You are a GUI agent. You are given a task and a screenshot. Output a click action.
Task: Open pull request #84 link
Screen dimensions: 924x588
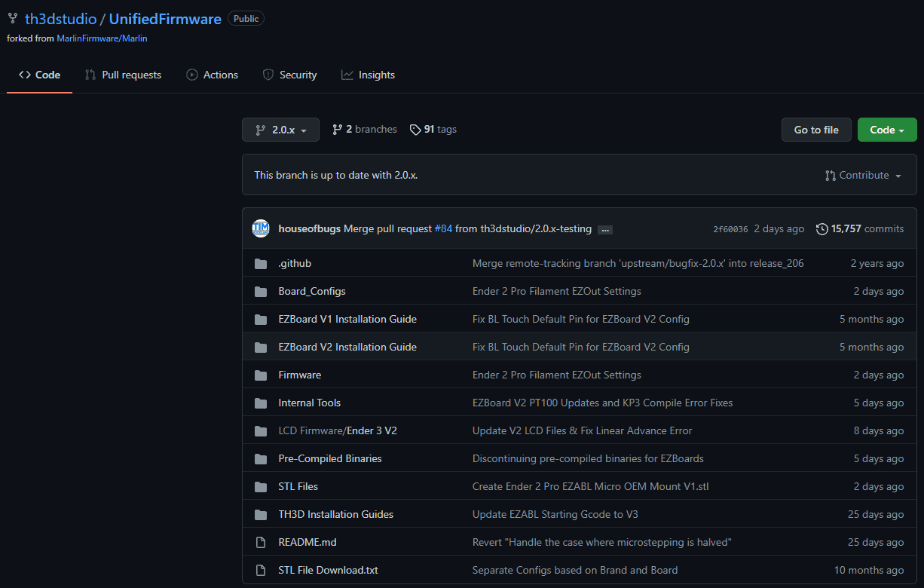coord(443,228)
